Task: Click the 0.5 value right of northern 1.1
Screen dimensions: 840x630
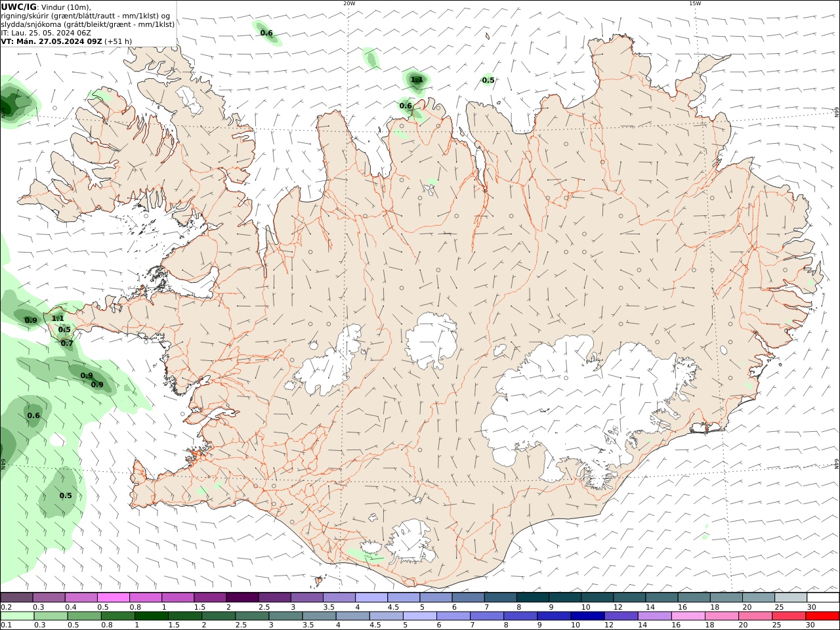Action: coord(488,81)
